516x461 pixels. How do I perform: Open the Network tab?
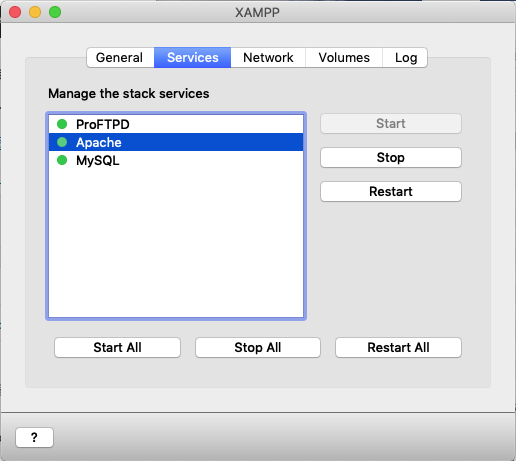point(268,57)
